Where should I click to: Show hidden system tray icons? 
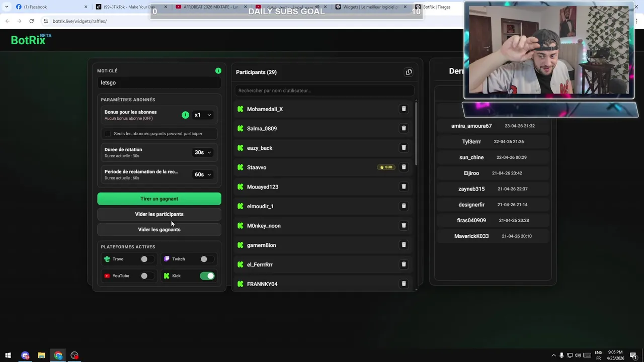(x=553, y=355)
